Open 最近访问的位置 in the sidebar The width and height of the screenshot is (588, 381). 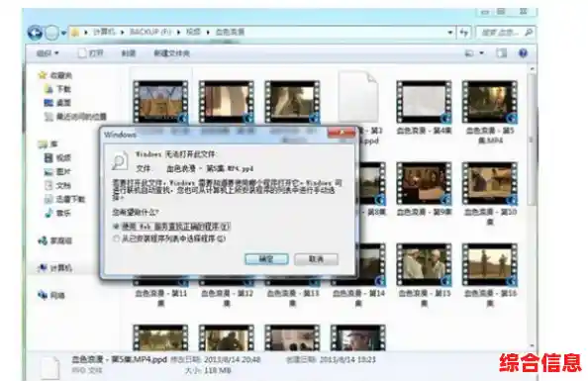pyautogui.click(x=75, y=117)
